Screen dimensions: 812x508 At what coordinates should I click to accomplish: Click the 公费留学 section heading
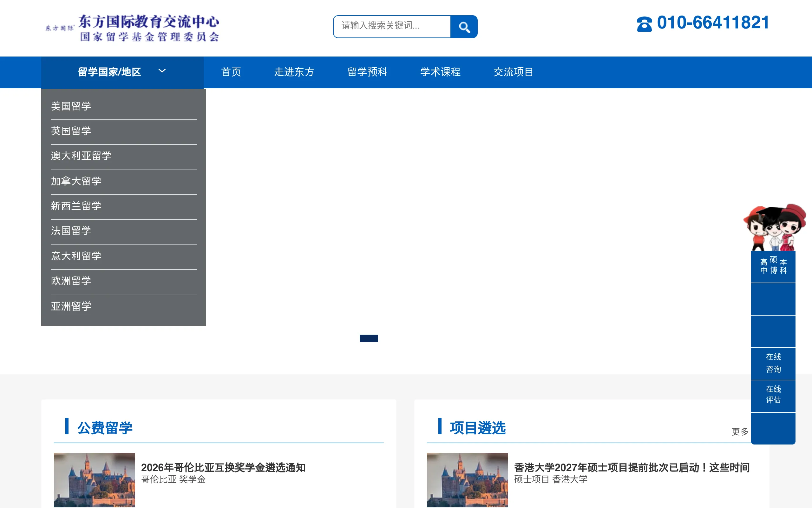point(105,428)
